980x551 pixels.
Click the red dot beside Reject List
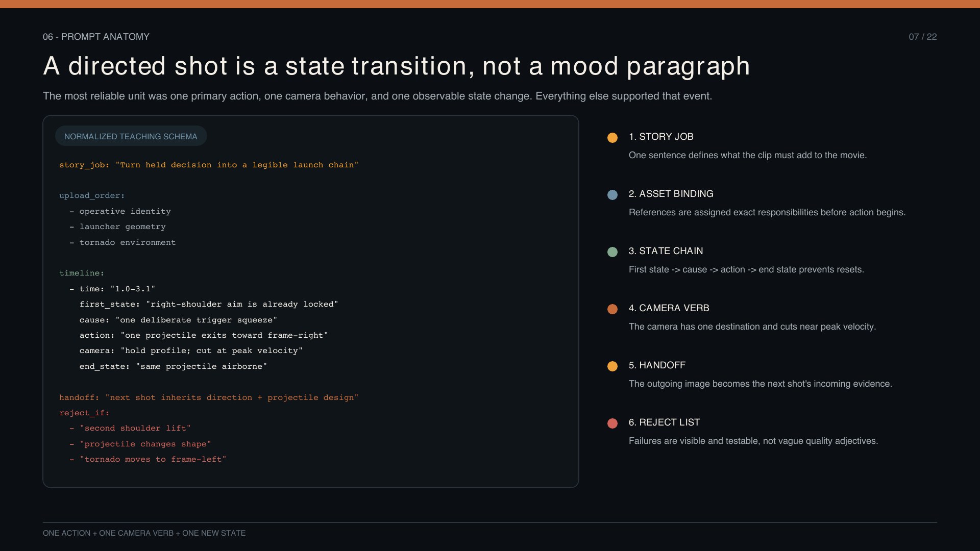point(612,423)
